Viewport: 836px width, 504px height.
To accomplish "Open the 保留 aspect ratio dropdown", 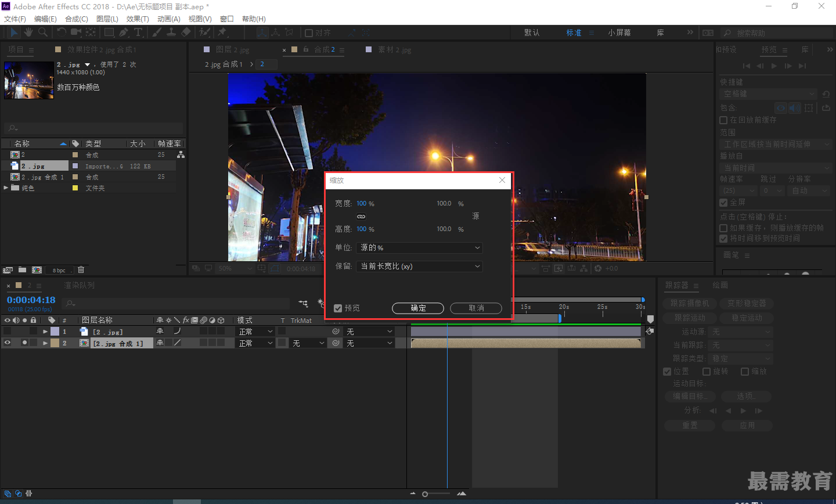I will (419, 267).
